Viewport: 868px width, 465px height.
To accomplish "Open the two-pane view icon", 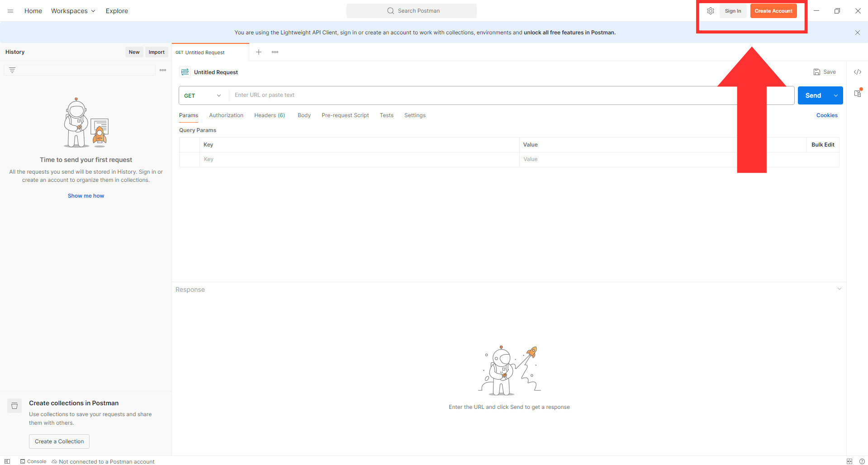I will [849, 461].
